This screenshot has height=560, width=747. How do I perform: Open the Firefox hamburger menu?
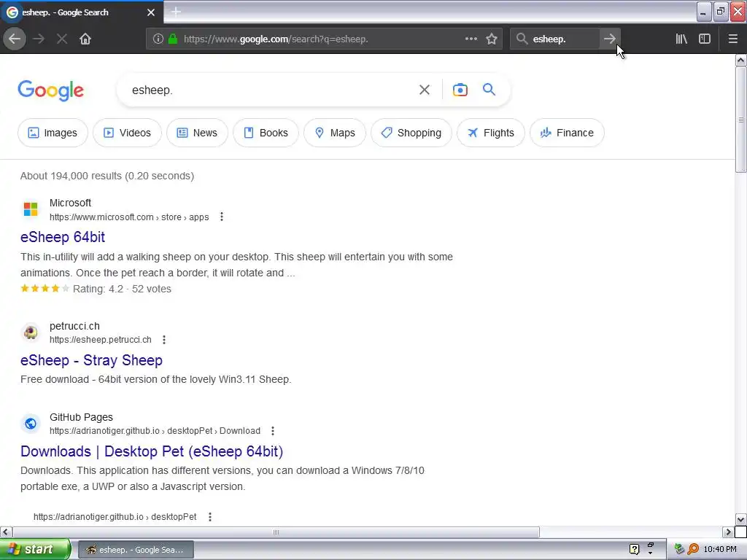[732, 39]
